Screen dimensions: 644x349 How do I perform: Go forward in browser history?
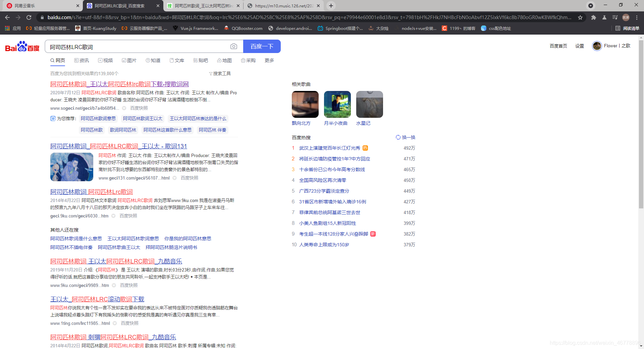click(18, 17)
